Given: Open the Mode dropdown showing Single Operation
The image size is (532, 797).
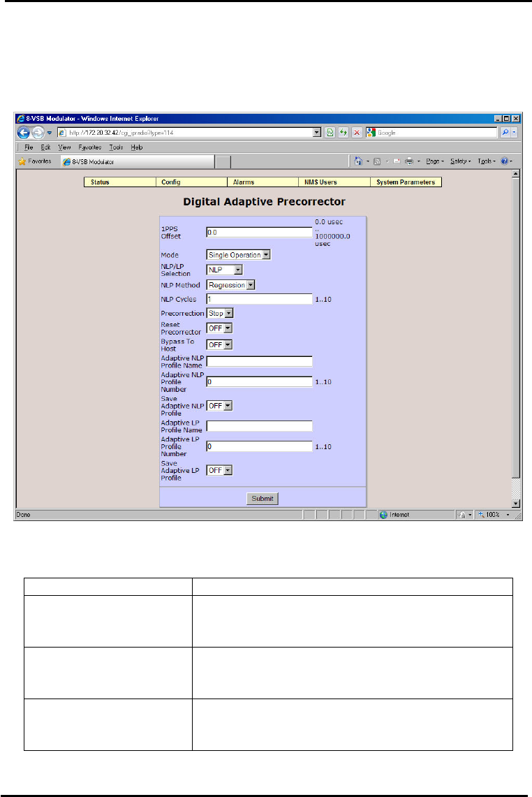Looking at the screenshot, I should click(238, 255).
